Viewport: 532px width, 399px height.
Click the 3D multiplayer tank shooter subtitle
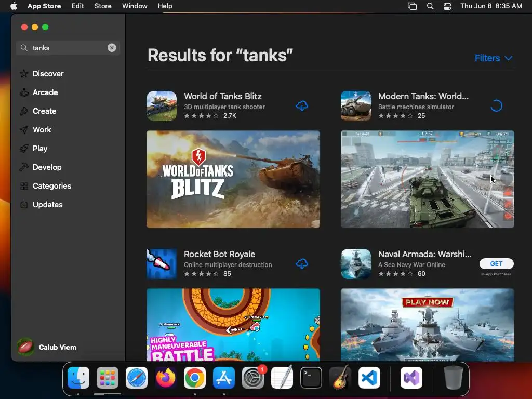224,107
